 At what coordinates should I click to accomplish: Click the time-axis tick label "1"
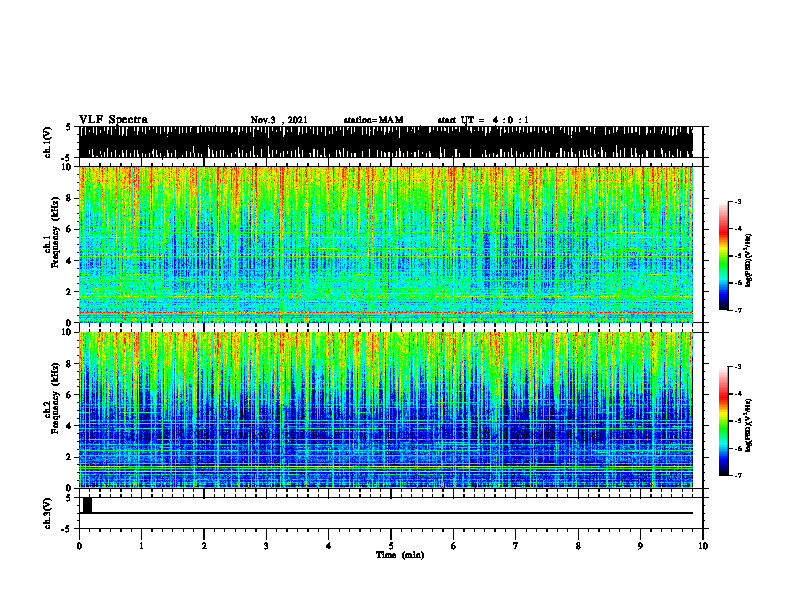tap(141, 546)
